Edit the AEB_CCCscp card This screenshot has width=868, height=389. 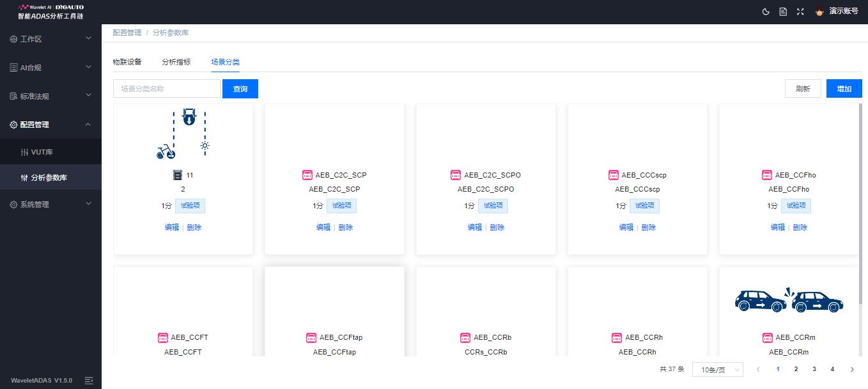[x=626, y=227]
